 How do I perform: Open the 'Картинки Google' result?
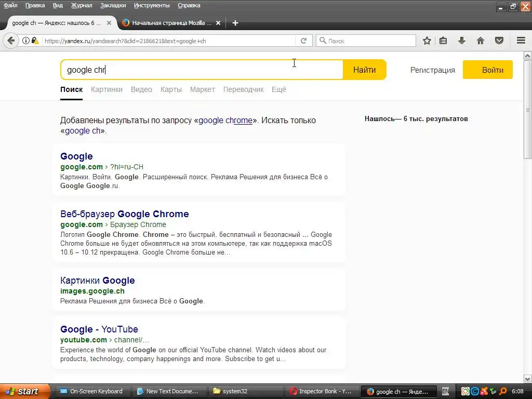pos(97,280)
